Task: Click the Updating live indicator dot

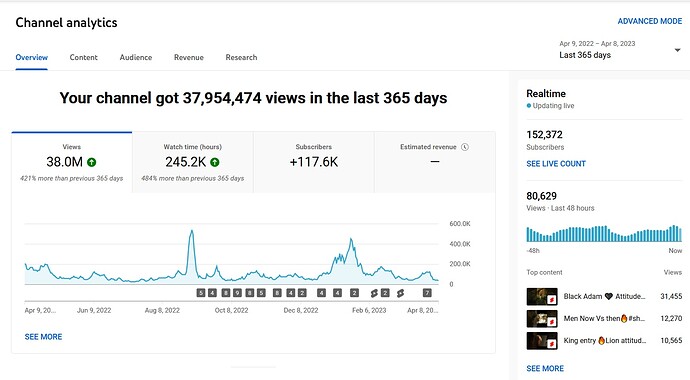Action: (529, 106)
